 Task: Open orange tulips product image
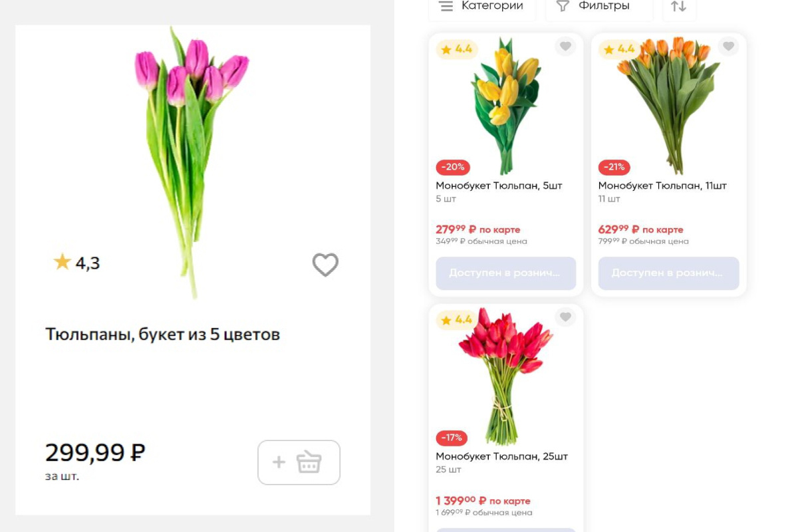coord(669,105)
